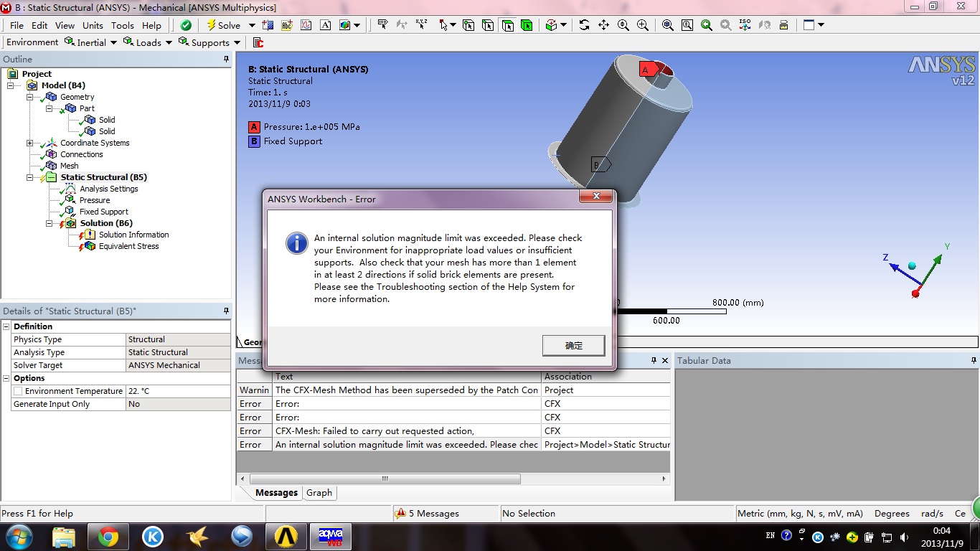Open the Tools menu
The image size is (980, 551).
122,25
